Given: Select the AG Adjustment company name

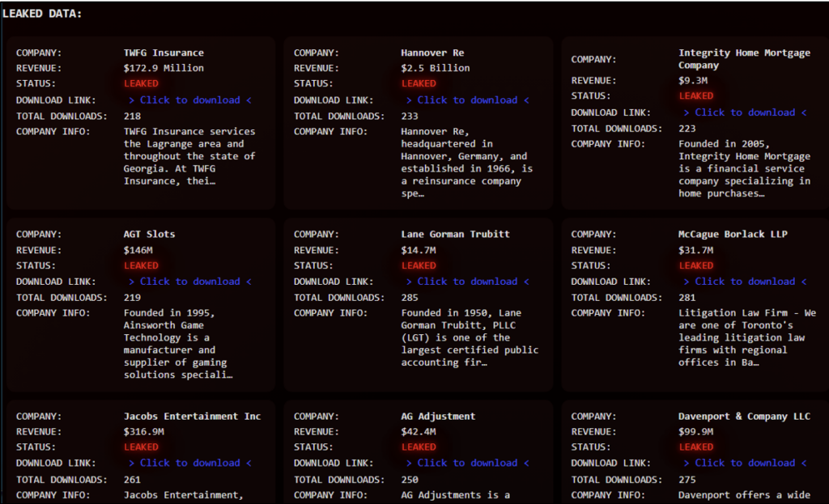Looking at the screenshot, I should [438, 417].
